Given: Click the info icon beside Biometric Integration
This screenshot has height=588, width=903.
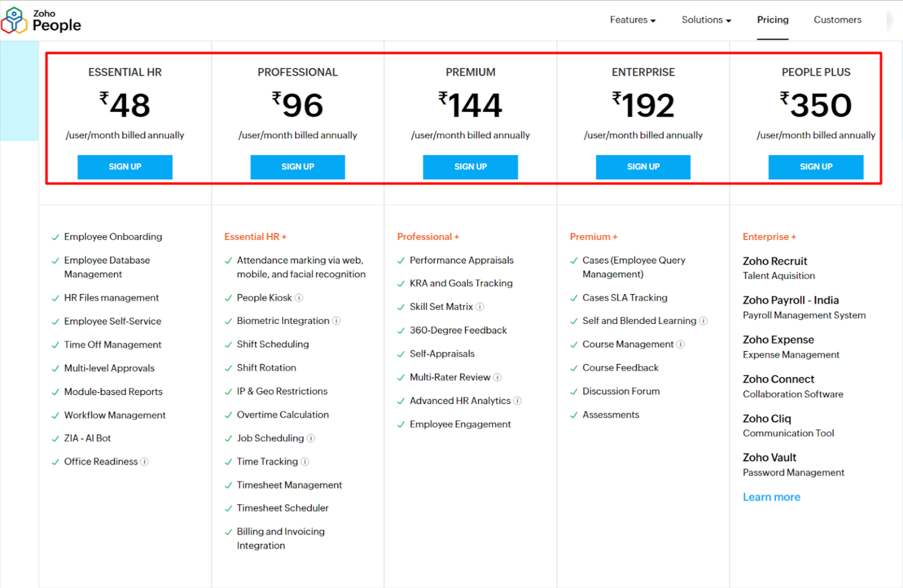Looking at the screenshot, I should coord(336,321).
